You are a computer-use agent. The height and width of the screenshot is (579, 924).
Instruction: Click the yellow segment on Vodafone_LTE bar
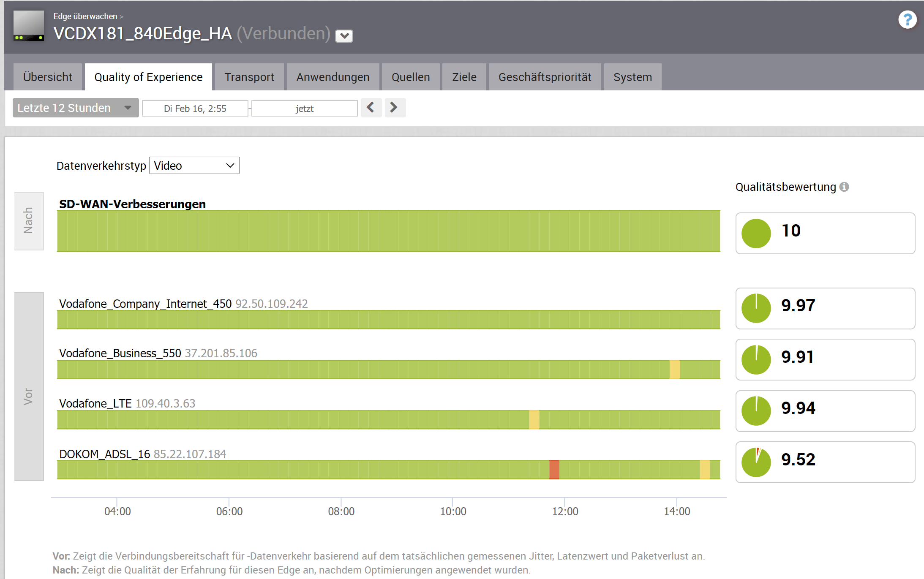pos(534,420)
